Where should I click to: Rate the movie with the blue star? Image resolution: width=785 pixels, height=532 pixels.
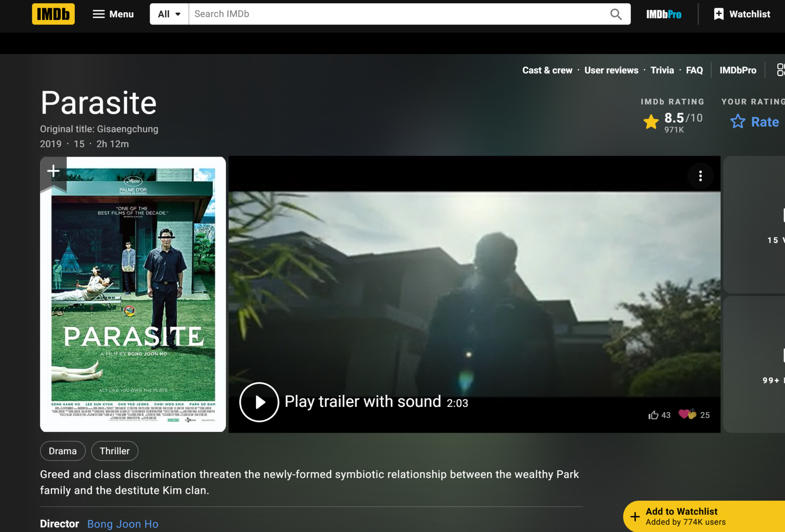738,122
